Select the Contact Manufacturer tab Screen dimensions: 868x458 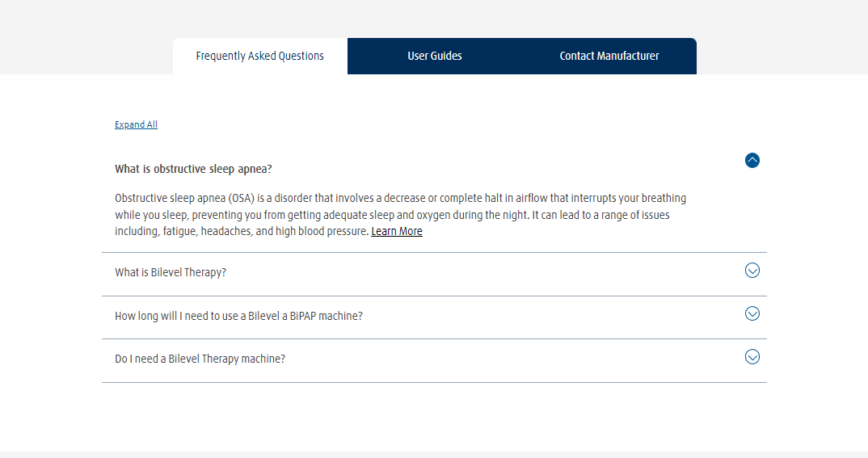[x=609, y=57]
